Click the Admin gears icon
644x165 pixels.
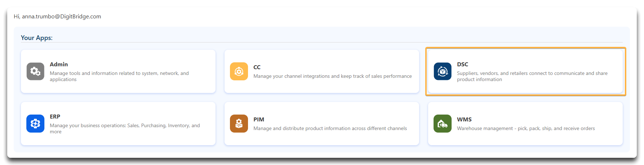click(x=35, y=71)
